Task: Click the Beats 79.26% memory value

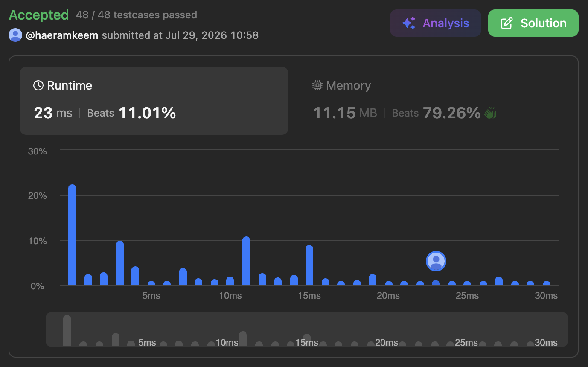Action: (x=436, y=113)
